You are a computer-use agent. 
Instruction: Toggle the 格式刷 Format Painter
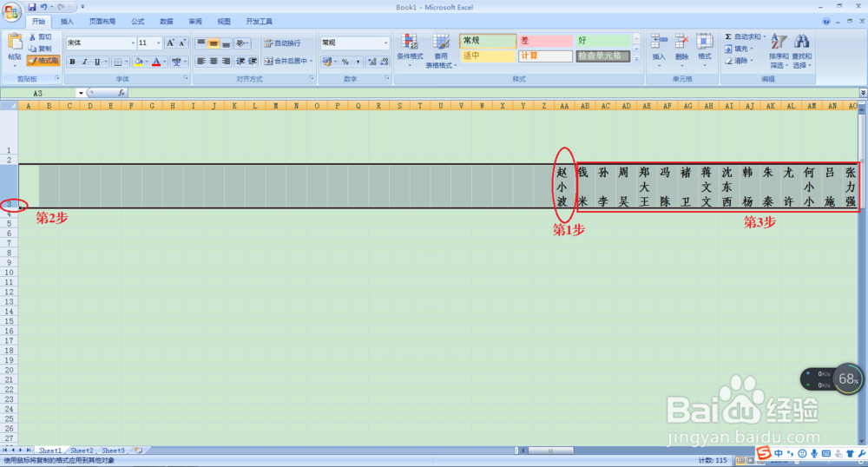pos(43,60)
